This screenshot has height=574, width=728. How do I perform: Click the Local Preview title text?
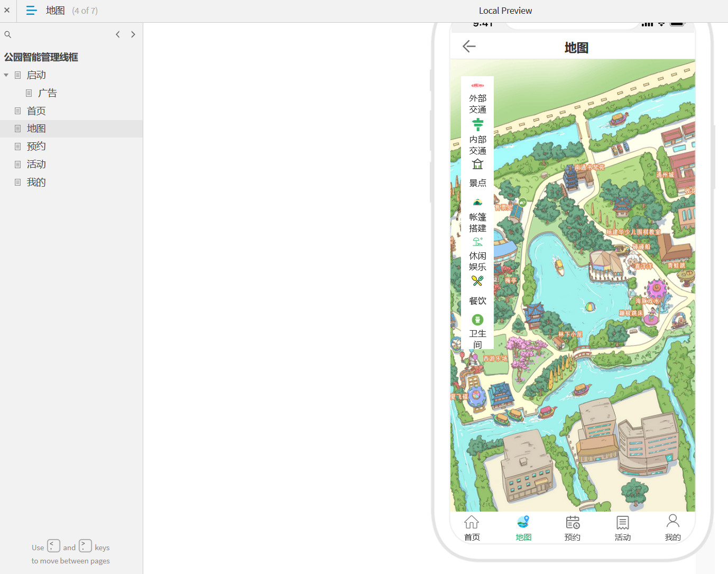pyautogui.click(x=505, y=11)
